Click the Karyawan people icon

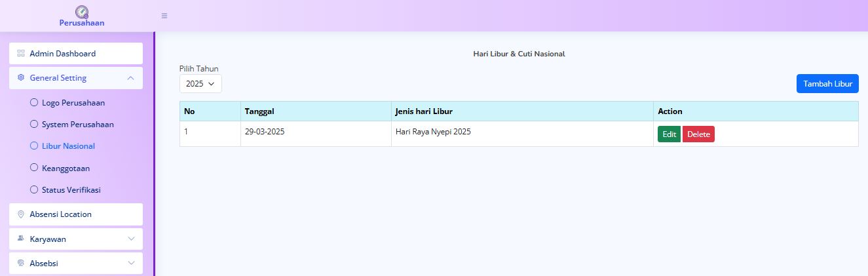(x=21, y=239)
